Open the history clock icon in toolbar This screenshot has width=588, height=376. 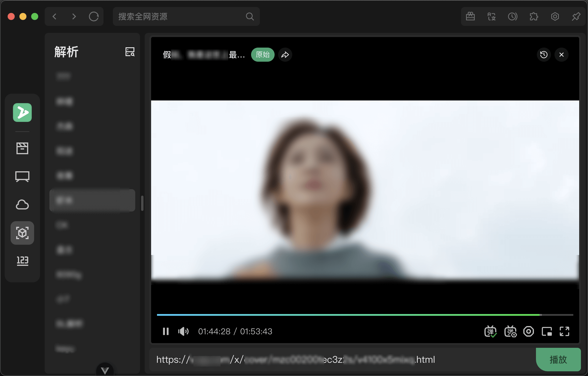click(x=513, y=16)
